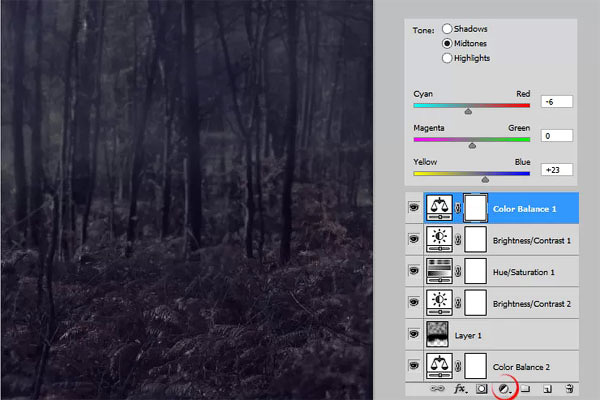600x400 pixels.
Task: Click the Cyan-Red slider handle
Action: (468, 111)
